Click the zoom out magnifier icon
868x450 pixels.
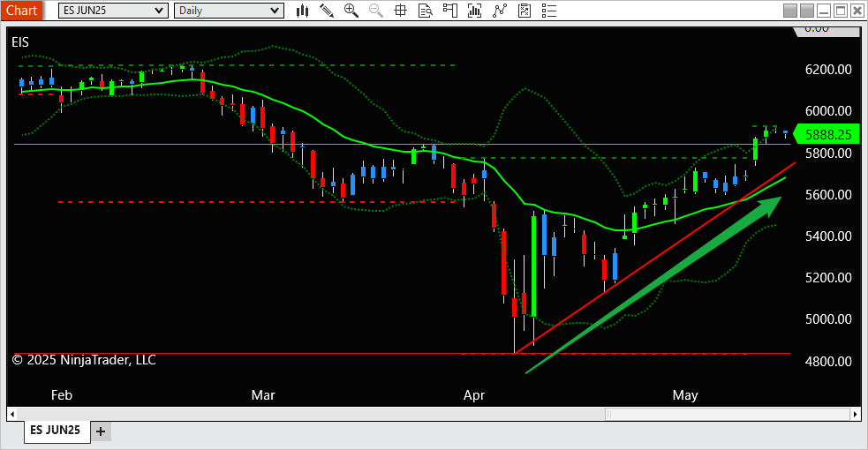coord(376,11)
